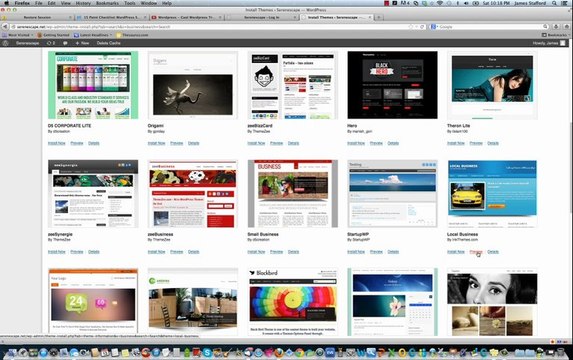Click the bookmark star in the address bar
This screenshot has height=360, width=573.
tap(411, 27)
